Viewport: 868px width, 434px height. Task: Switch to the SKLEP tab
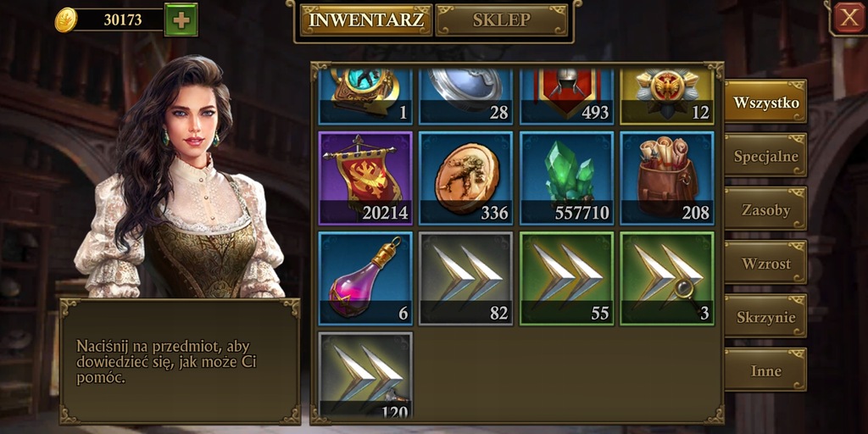[502, 20]
